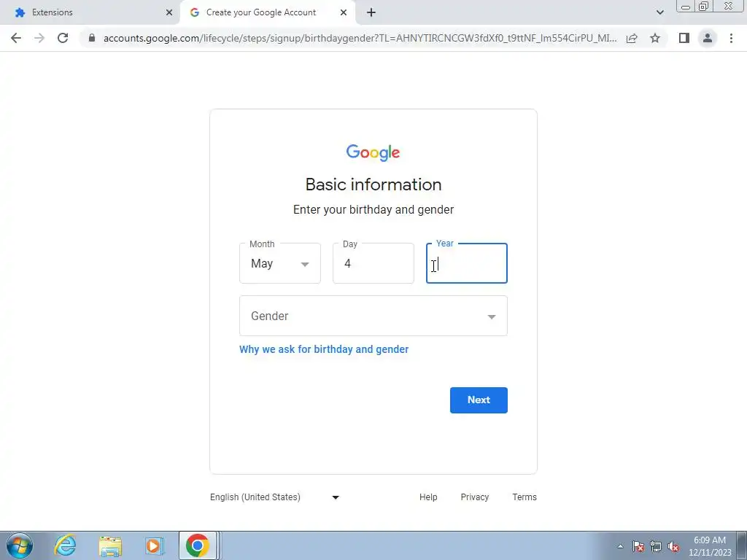Screen dimensions: 747x560
Task: Click the Basic information heading
Action: click(373, 184)
